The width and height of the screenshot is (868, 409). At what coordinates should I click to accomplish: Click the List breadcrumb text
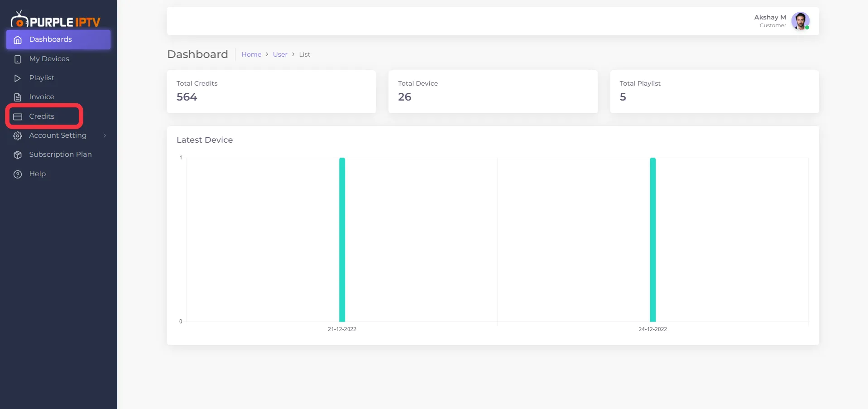304,54
